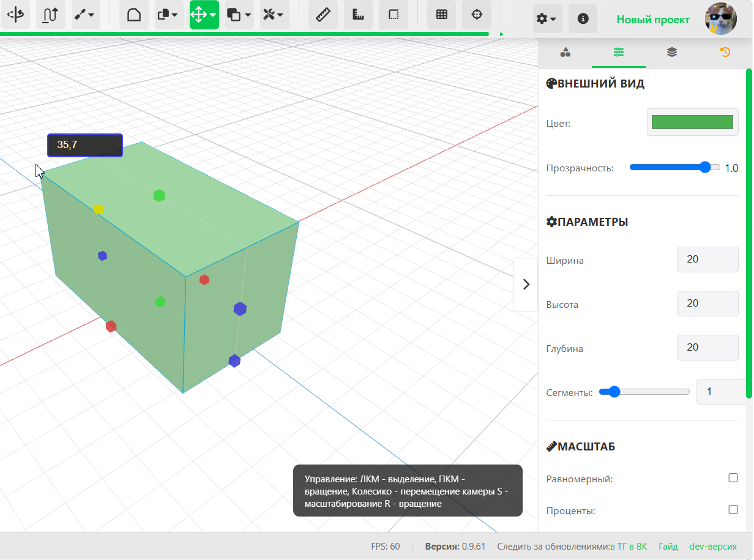This screenshot has height=560, width=754.
Task: Click the crosshair target icon
Action: click(x=477, y=15)
